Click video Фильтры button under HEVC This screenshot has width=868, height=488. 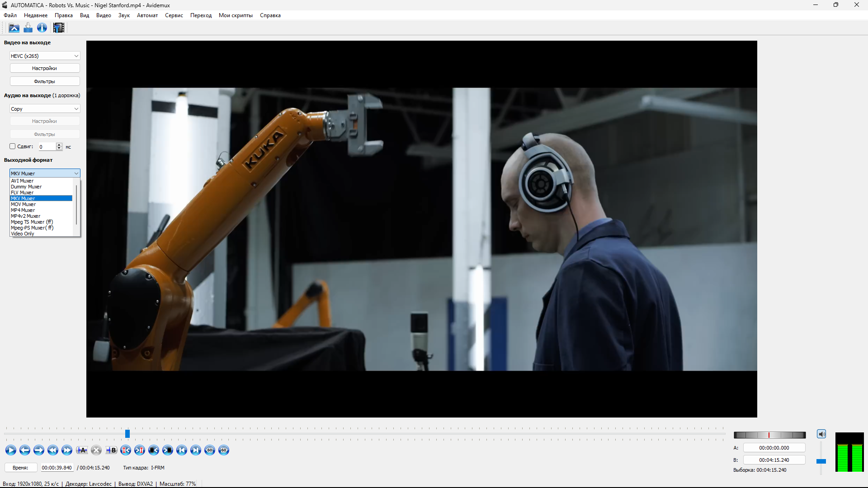45,81
